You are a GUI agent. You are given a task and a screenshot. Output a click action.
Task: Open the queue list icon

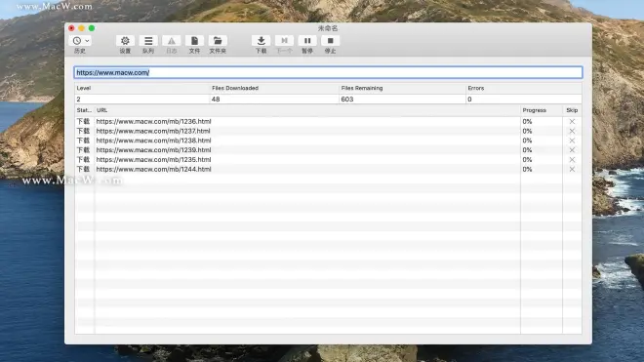point(148,41)
